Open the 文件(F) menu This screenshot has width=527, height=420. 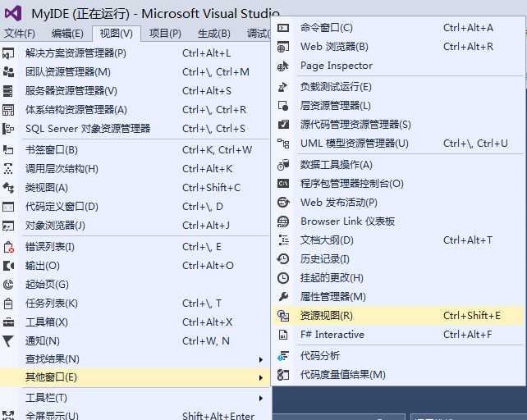(x=20, y=34)
